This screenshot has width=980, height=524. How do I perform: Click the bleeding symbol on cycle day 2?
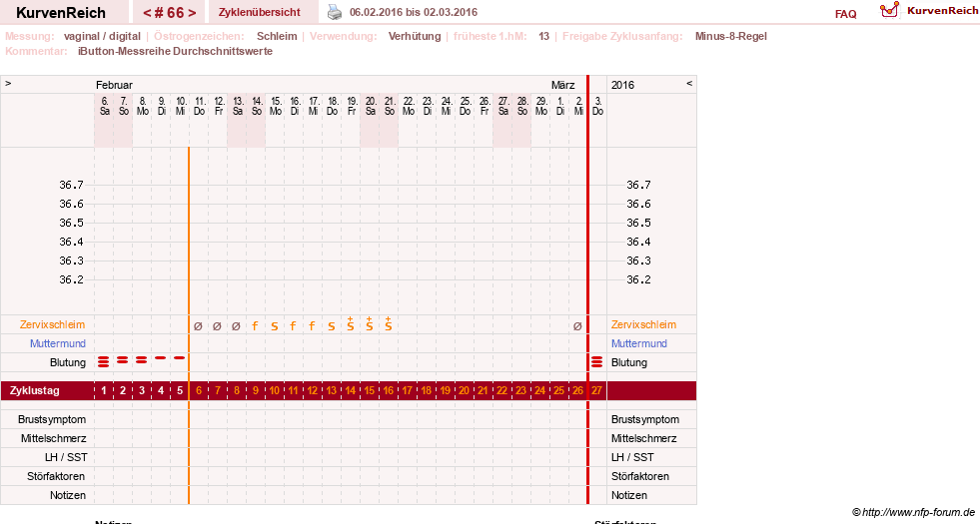click(123, 359)
